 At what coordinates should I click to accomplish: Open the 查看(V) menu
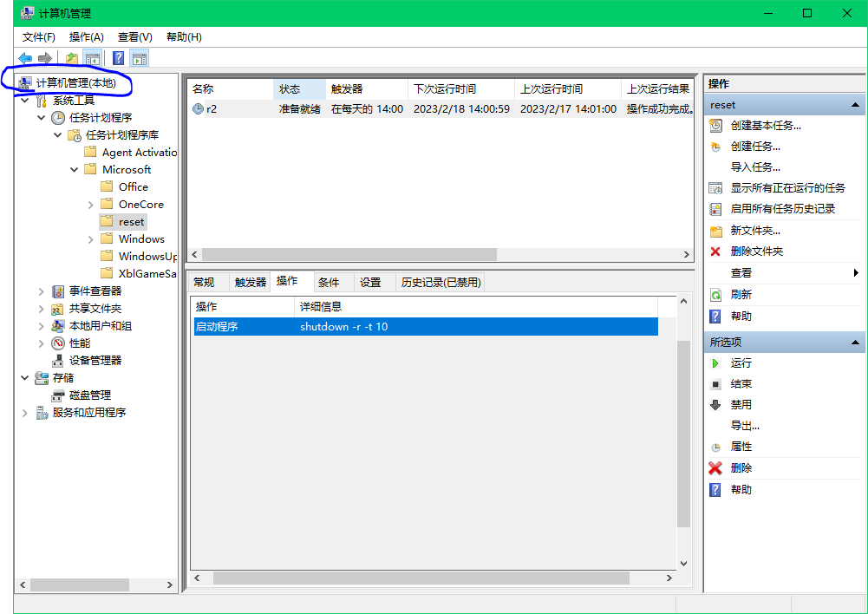pos(135,37)
